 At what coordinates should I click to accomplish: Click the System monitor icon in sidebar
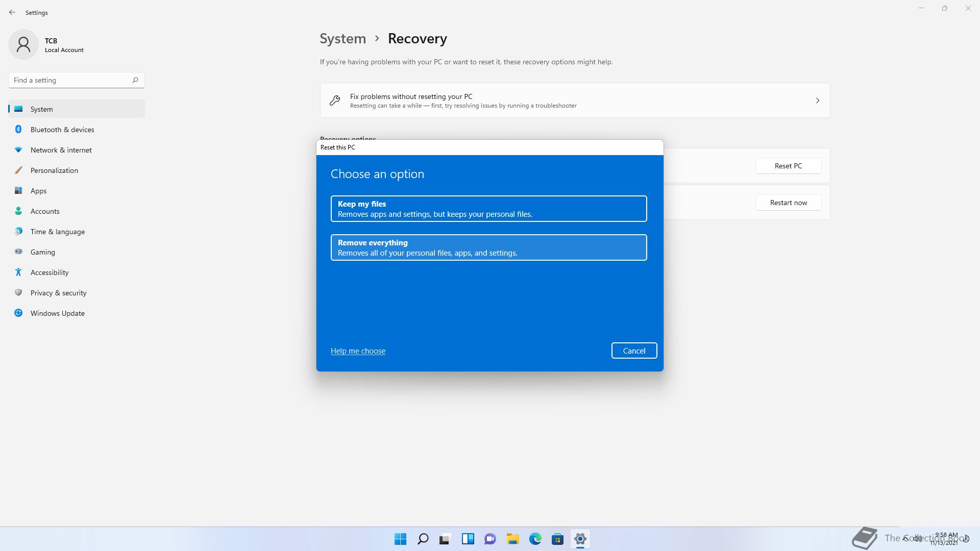point(18,109)
